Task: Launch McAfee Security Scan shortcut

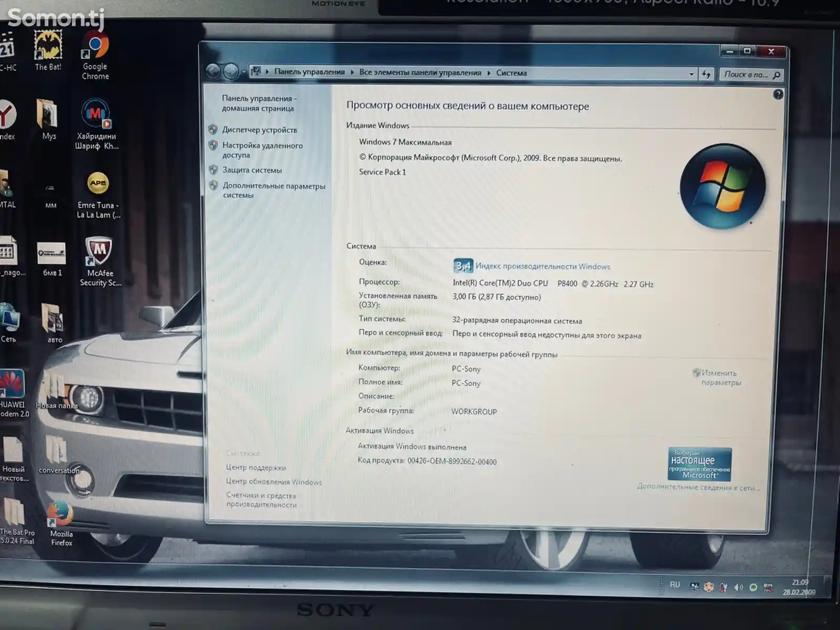Action: pos(100,261)
